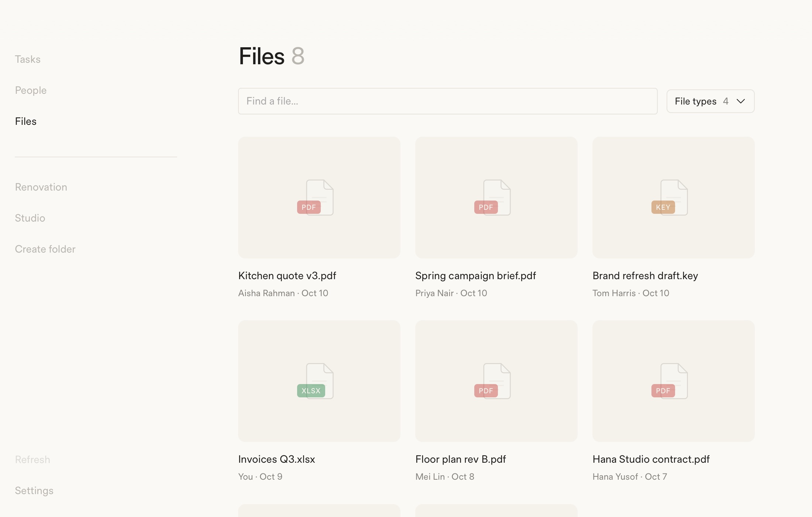This screenshot has width=812, height=517.
Task: Open KEY icon for Brand refresh draft
Action: [x=670, y=198]
